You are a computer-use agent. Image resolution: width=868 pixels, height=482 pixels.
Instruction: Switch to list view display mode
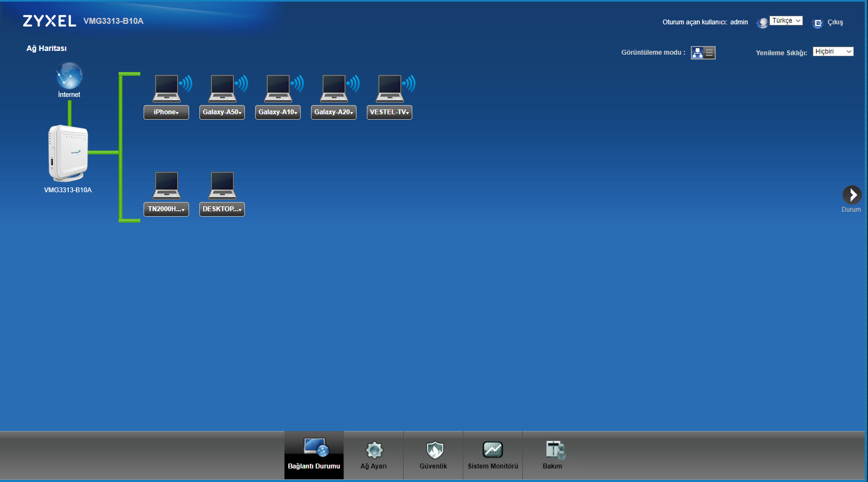point(709,53)
